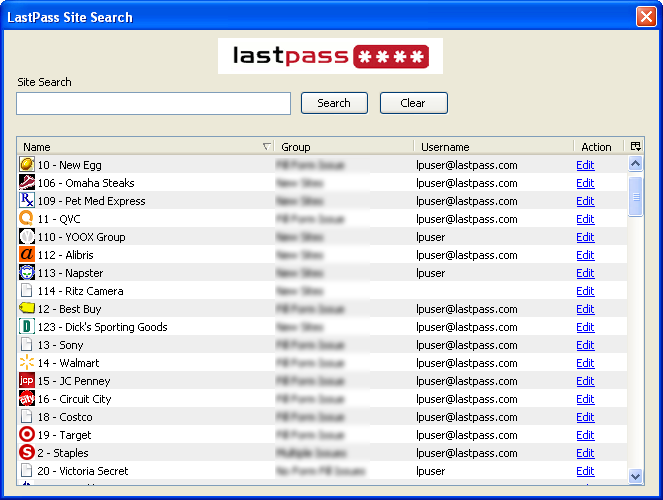Edit the Walmart entry

click(x=585, y=363)
